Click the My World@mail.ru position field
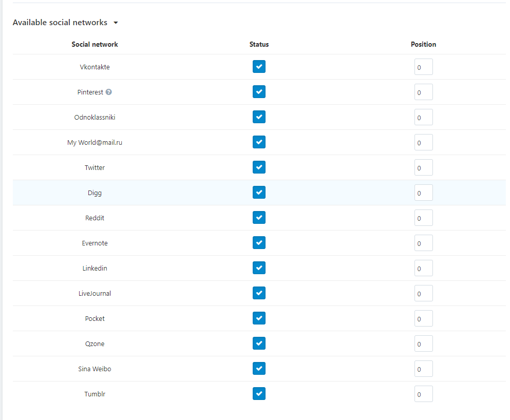510x420 pixels. pyautogui.click(x=424, y=142)
